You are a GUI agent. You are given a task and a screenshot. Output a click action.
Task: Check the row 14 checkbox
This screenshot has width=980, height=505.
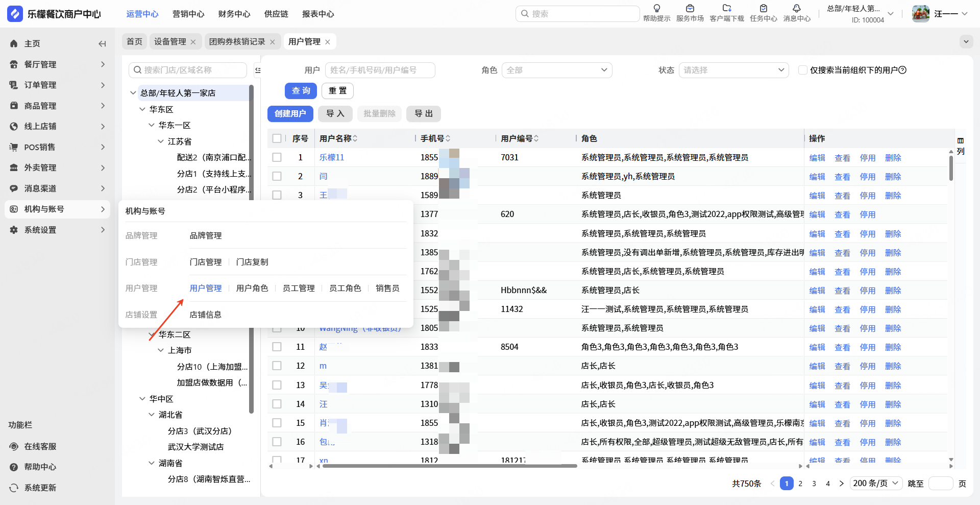(x=277, y=404)
